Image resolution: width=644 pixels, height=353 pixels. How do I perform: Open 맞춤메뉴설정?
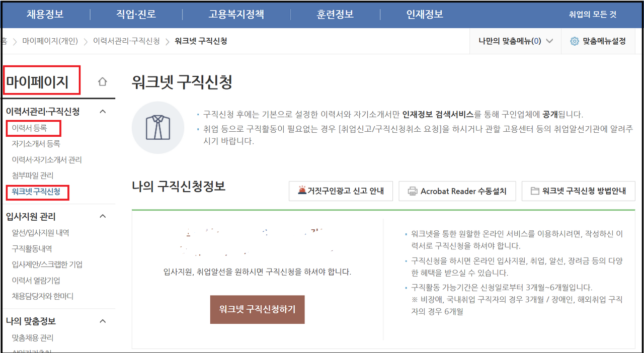tap(597, 41)
